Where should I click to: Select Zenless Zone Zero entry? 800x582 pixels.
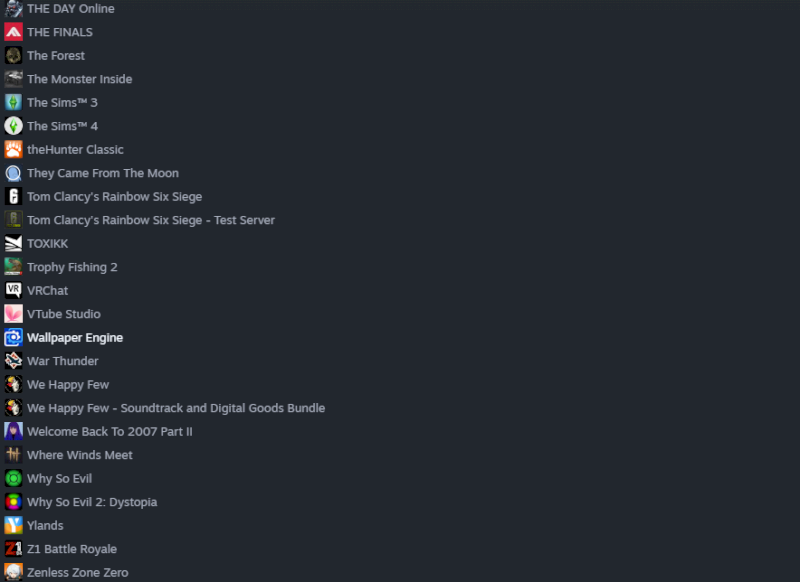click(78, 572)
